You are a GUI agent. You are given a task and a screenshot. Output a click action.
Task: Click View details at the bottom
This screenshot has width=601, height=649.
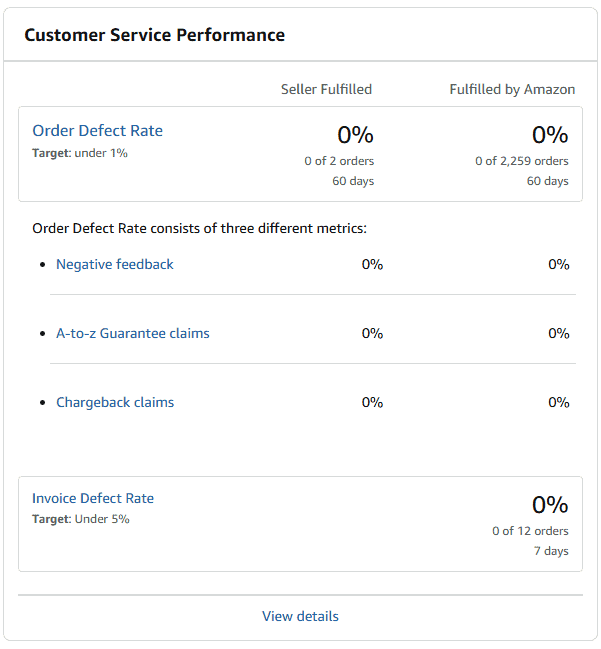(300, 616)
